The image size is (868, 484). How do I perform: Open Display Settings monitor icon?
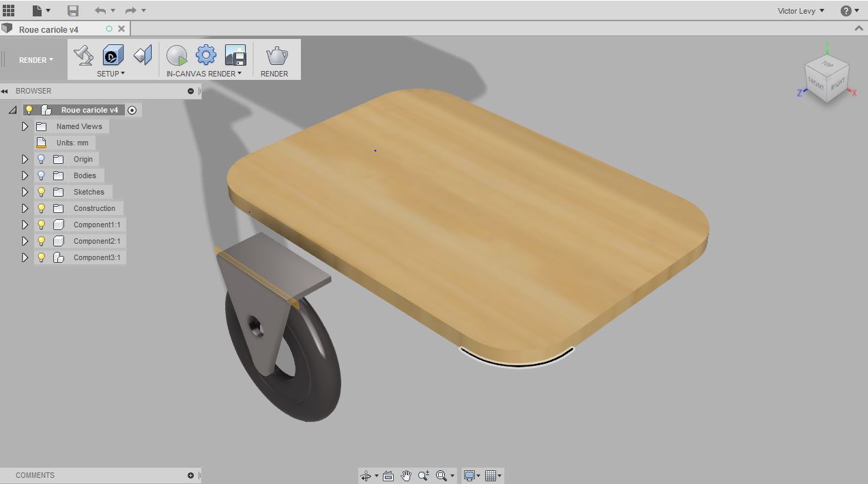coord(469,476)
